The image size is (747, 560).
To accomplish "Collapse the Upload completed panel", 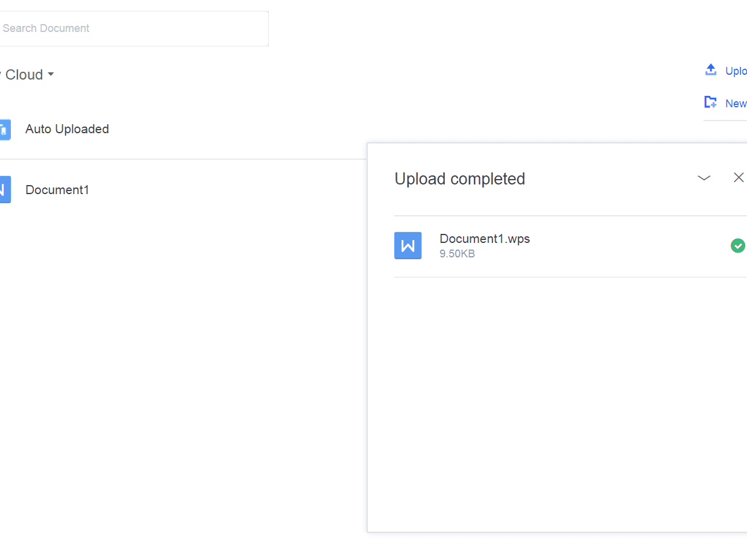I will point(704,178).
